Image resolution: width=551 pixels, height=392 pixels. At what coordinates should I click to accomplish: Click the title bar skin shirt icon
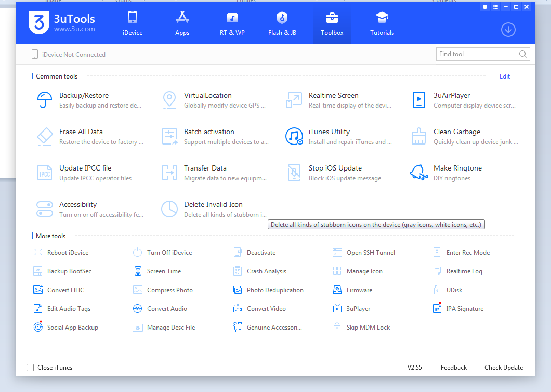click(x=485, y=7)
